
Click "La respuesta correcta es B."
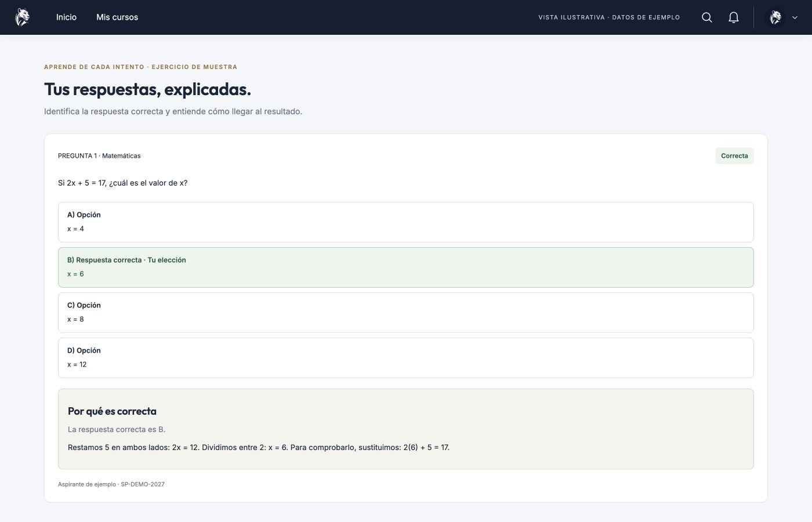pos(117,430)
